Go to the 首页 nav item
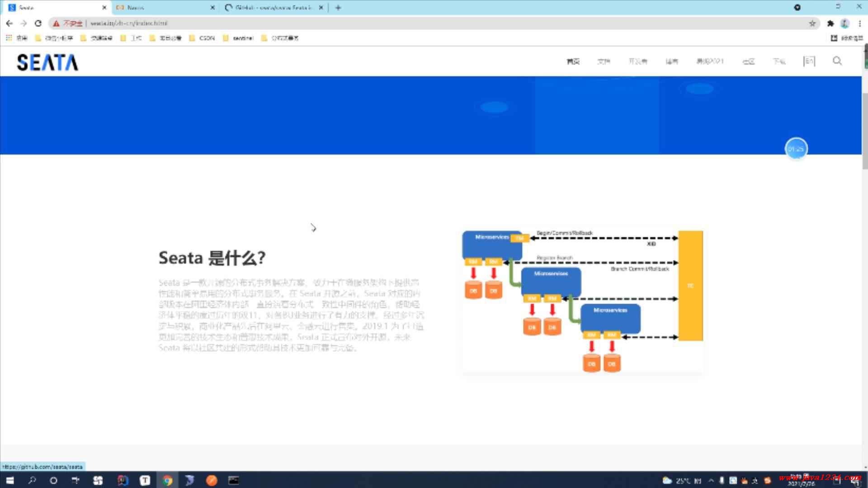This screenshot has height=488, width=868. point(573,61)
